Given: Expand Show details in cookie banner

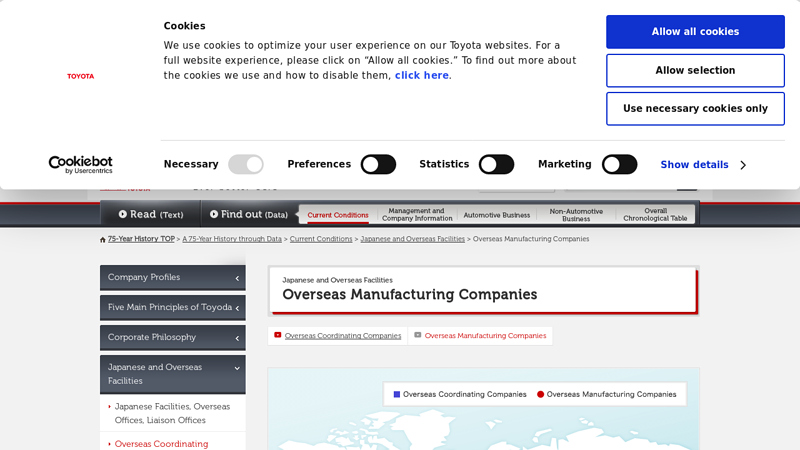Looking at the screenshot, I should click(x=703, y=165).
